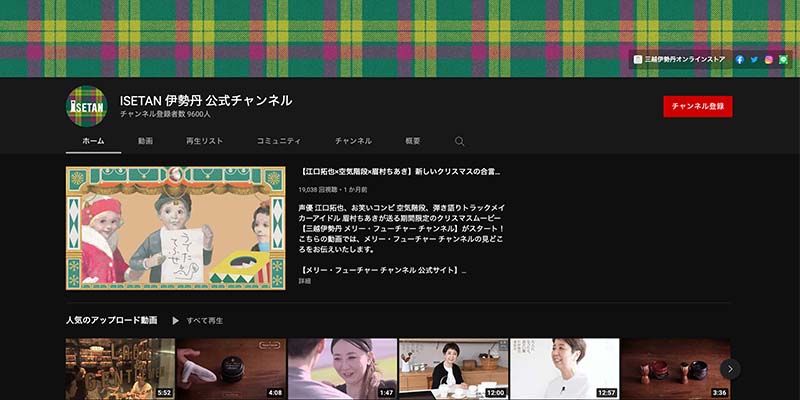Open the LINE icon link in banner
Image resolution: width=800 pixels, height=400 pixels.
[x=783, y=60]
